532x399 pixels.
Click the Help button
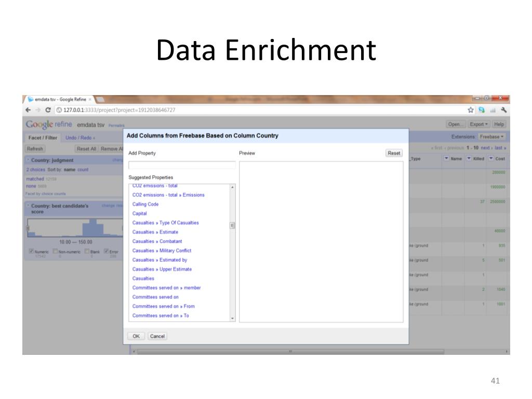(x=499, y=124)
